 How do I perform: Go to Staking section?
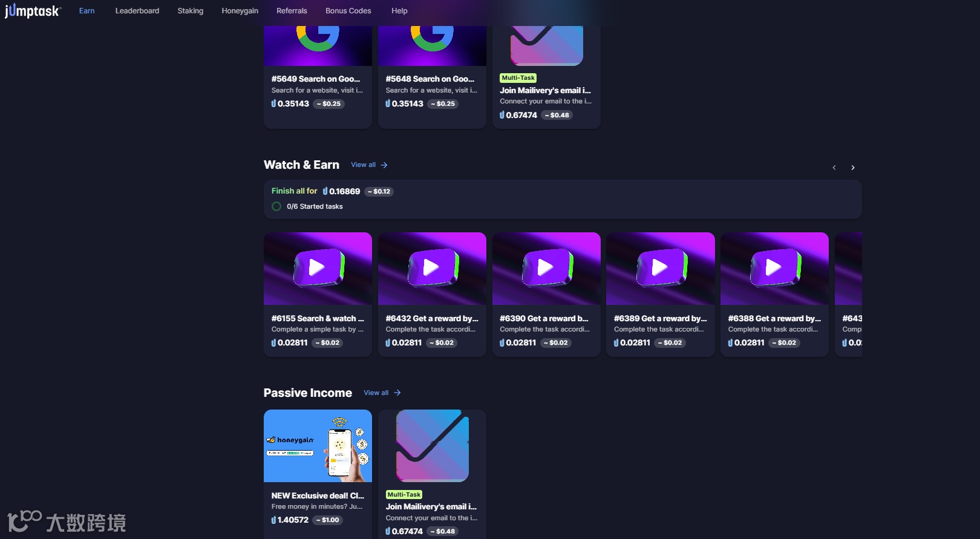[191, 11]
